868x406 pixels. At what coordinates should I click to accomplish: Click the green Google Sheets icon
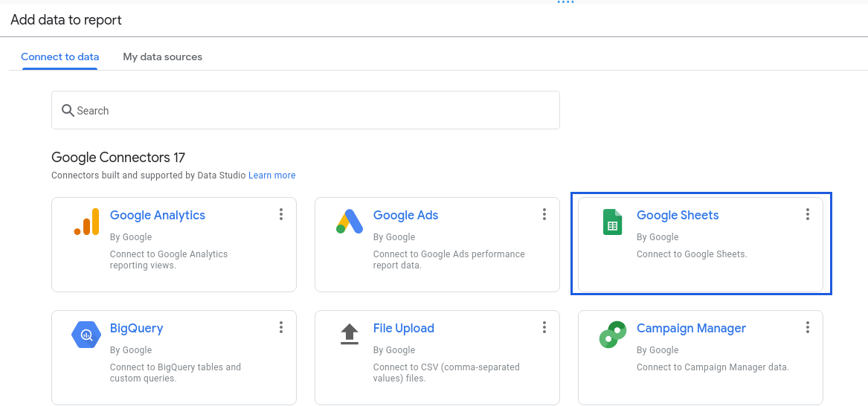point(612,222)
